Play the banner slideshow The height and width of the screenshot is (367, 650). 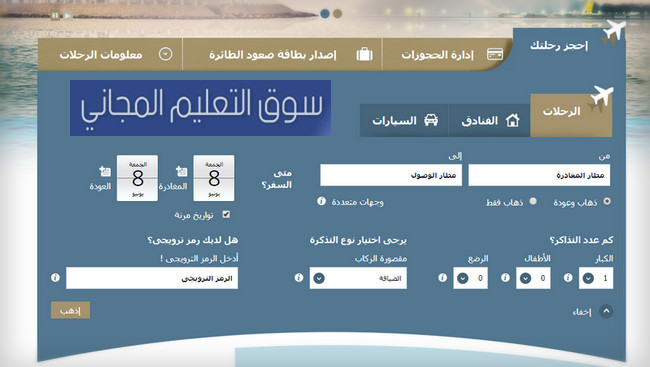(x=68, y=15)
